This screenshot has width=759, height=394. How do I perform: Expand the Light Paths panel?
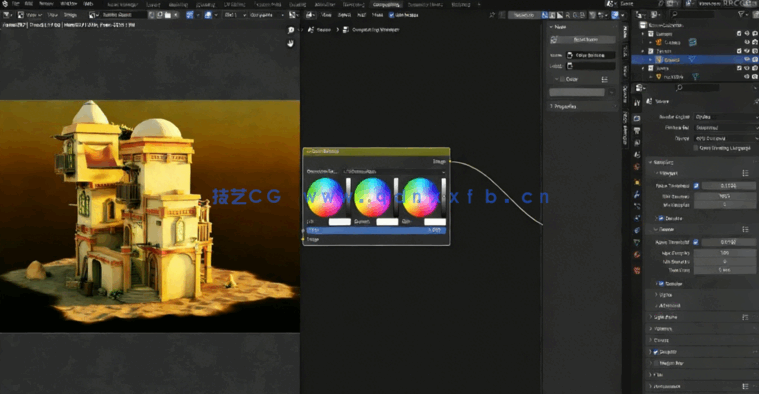pos(665,317)
